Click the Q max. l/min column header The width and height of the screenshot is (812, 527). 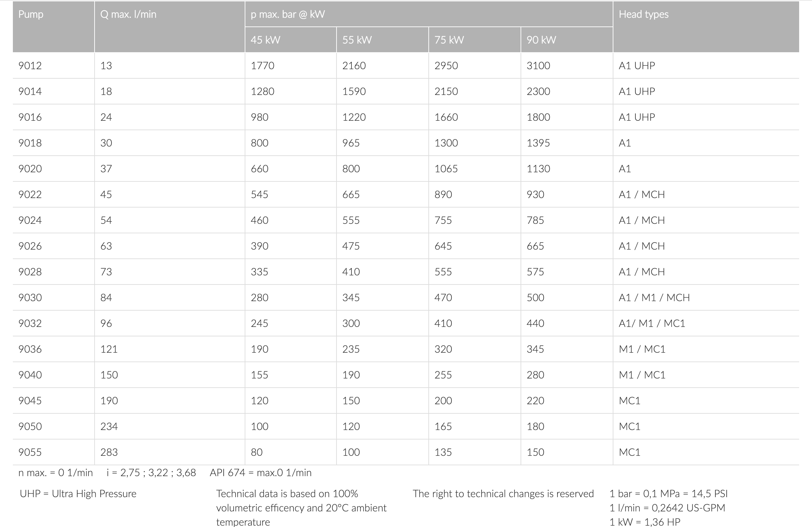pos(128,14)
